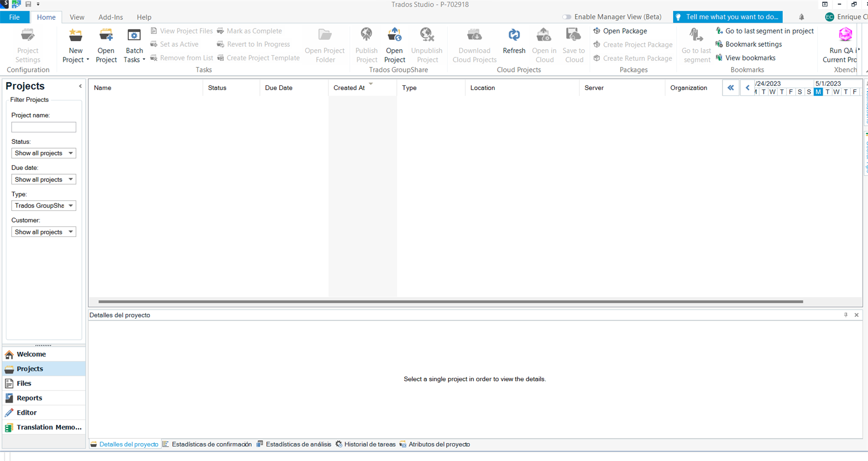Click Go to last segment in project
868x461 pixels.
[765, 31]
